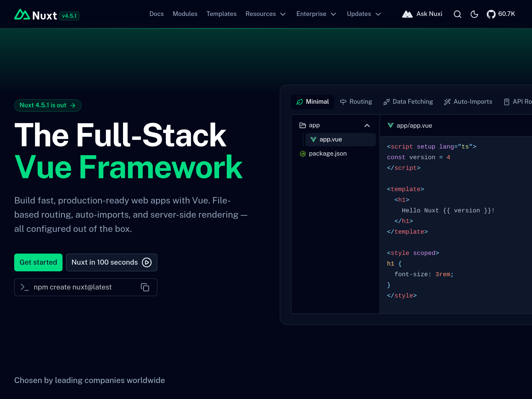Click the magic wand icon on Auto-Imports
The image size is (532, 399).
tap(447, 102)
